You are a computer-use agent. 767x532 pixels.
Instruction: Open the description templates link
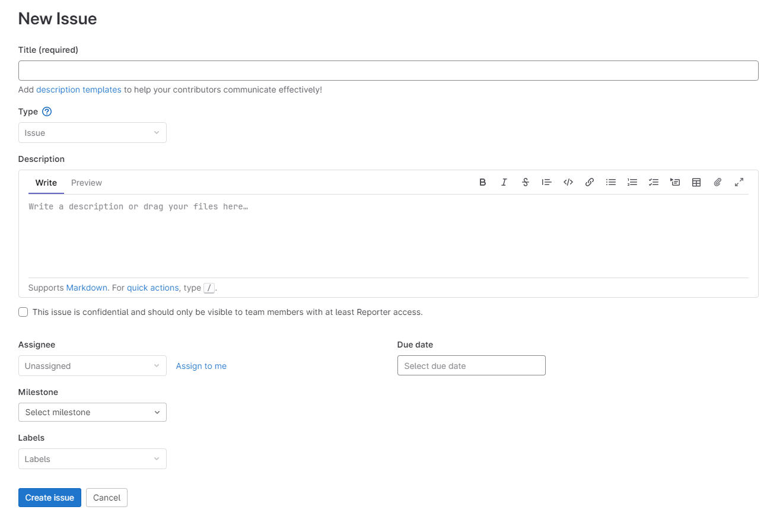79,90
